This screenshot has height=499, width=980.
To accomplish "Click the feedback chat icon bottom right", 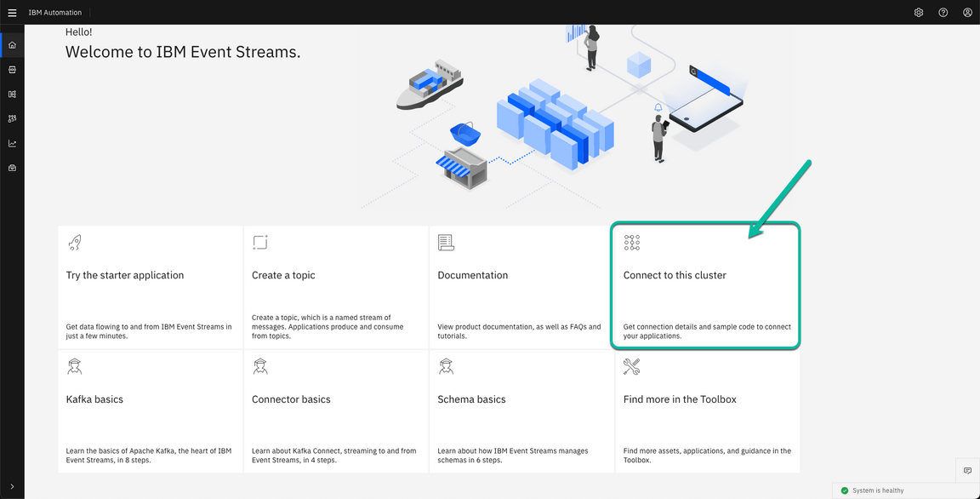I will point(967,470).
